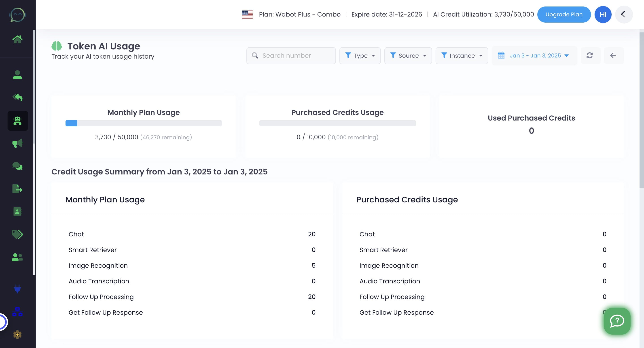Screen dimensions: 644x348
Task: Open the user profile sidebar icon
Action: point(17,75)
